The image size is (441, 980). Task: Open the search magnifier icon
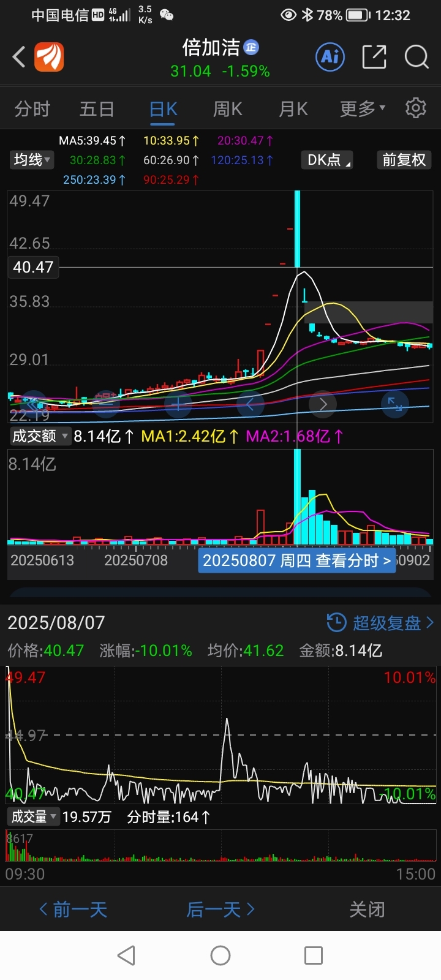(x=417, y=58)
